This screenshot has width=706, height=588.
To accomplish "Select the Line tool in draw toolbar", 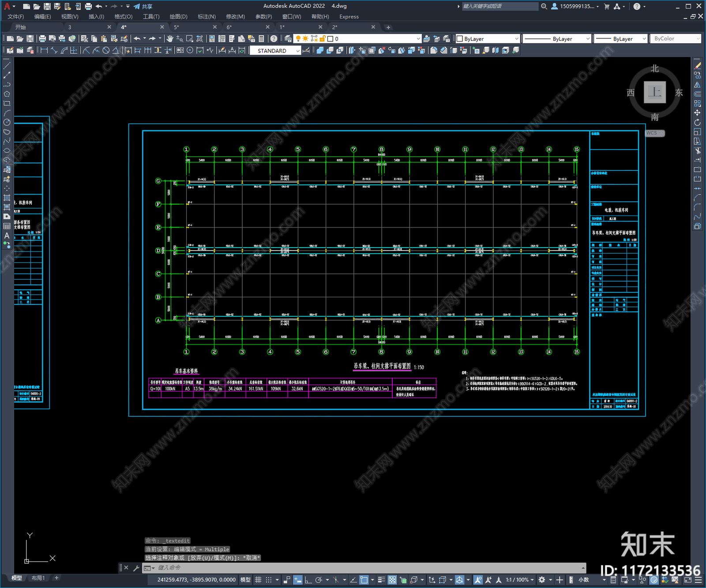I will [x=7, y=65].
